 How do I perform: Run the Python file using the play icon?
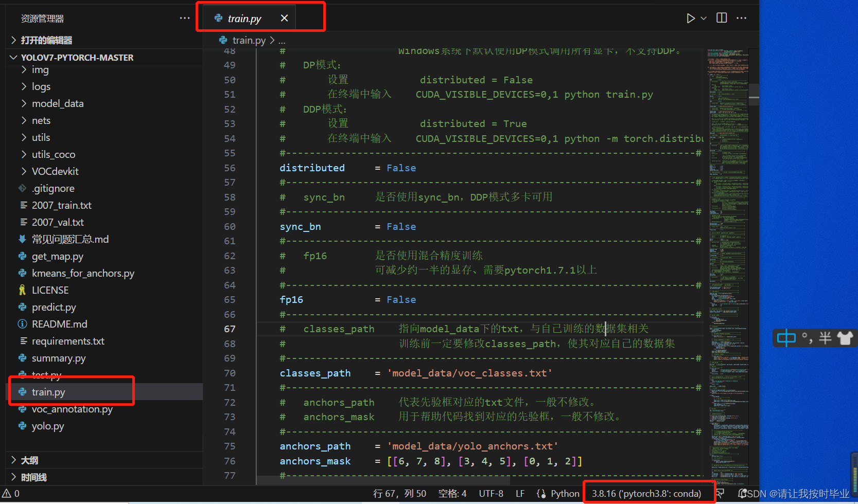click(x=691, y=17)
